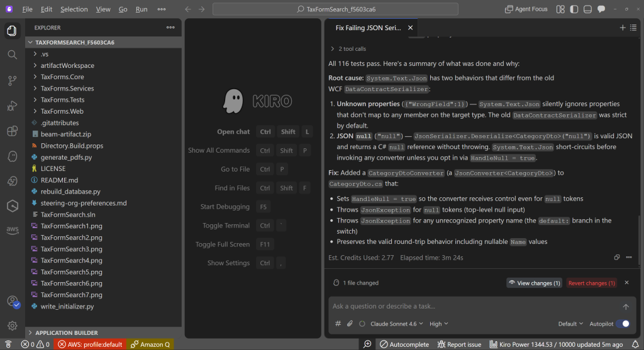Image resolution: width=644 pixels, height=350 pixels.
Task: Dismiss the file changed bar
Action: click(627, 283)
